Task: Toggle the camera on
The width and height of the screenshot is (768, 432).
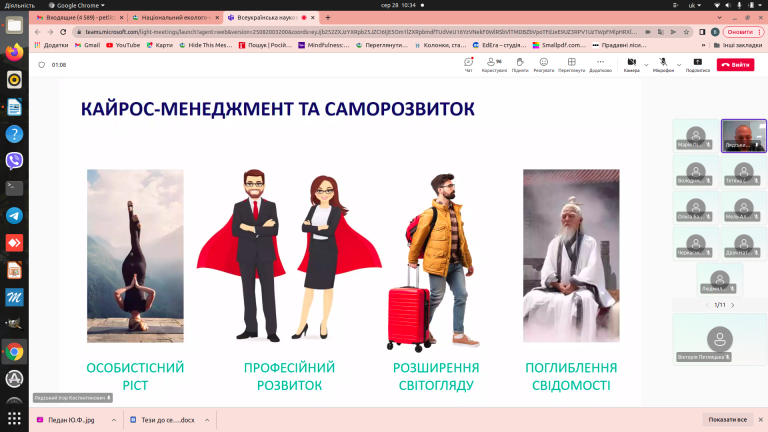Action: (630, 63)
